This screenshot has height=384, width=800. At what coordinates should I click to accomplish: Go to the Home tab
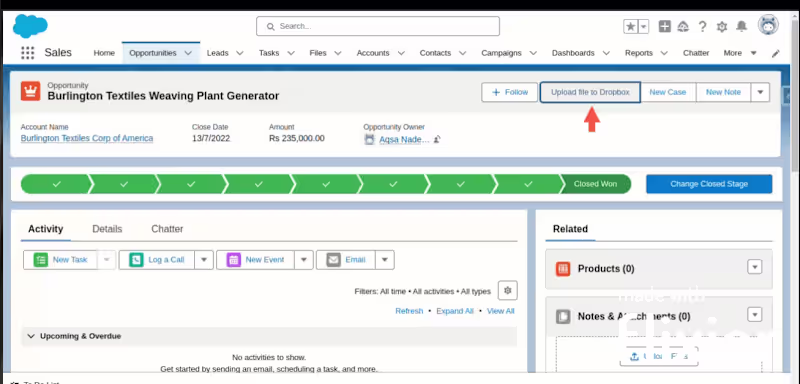[104, 53]
